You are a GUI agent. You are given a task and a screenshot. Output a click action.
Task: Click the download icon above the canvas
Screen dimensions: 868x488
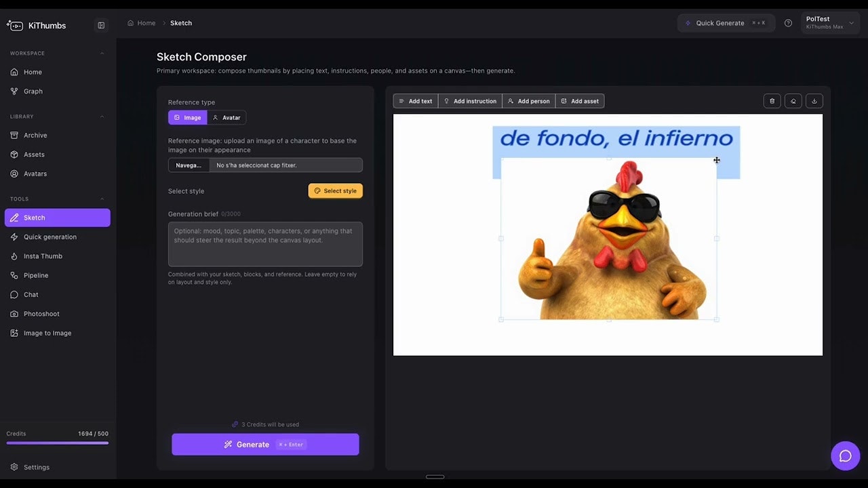click(814, 101)
